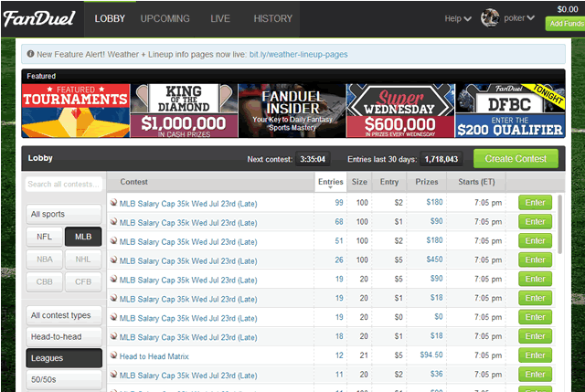Follow the bit.ly/weather-lineup-pages link
Screen dimensions: 585x392
point(297,54)
